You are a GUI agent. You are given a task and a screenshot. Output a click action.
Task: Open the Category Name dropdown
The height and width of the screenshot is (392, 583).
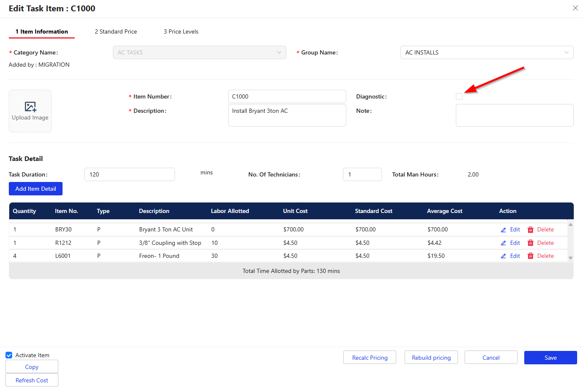click(199, 52)
